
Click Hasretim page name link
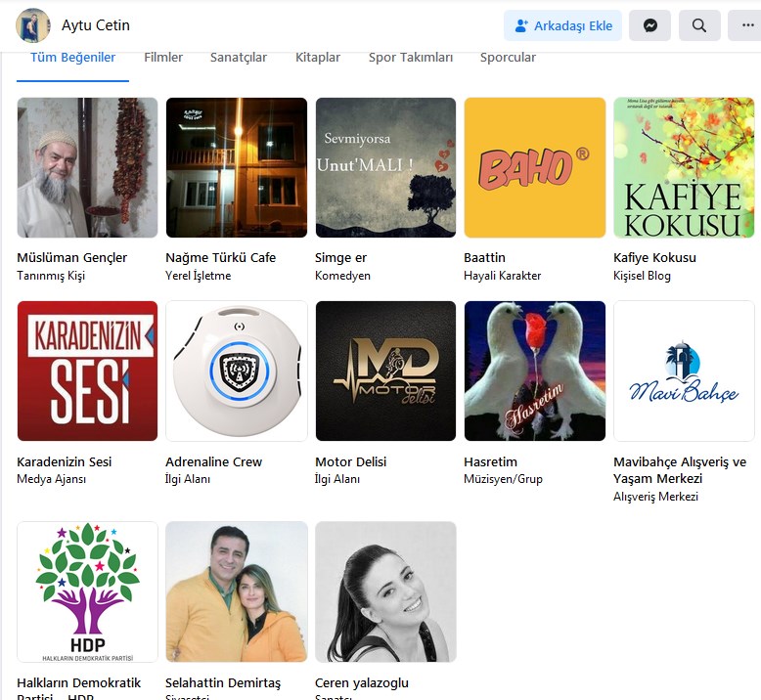pos(490,461)
